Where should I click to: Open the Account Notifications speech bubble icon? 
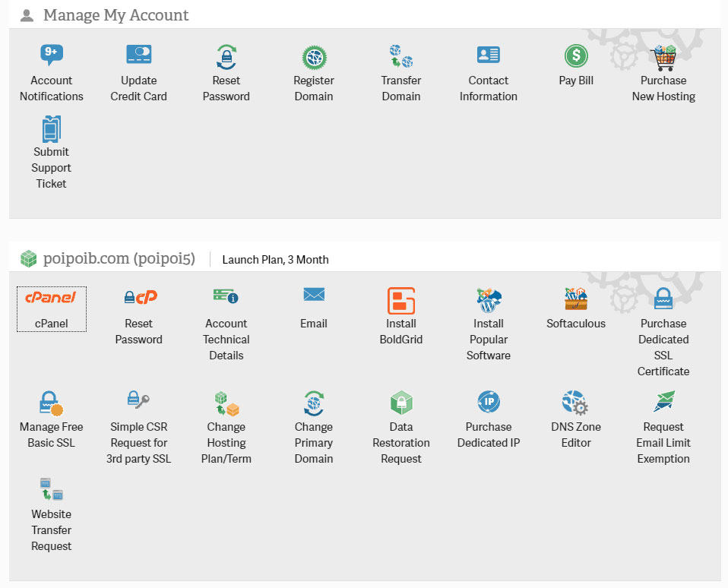(52, 55)
